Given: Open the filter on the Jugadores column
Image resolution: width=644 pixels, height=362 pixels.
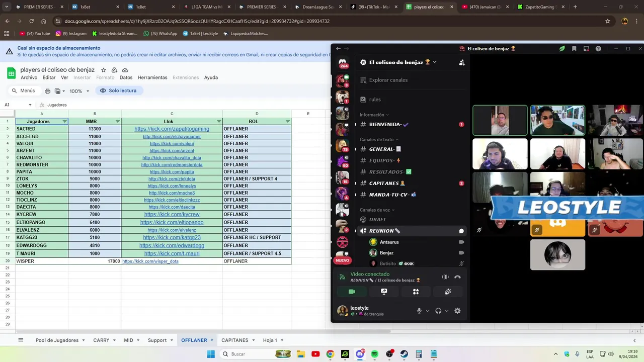Looking at the screenshot, I should pyautogui.click(x=64, y=122).
